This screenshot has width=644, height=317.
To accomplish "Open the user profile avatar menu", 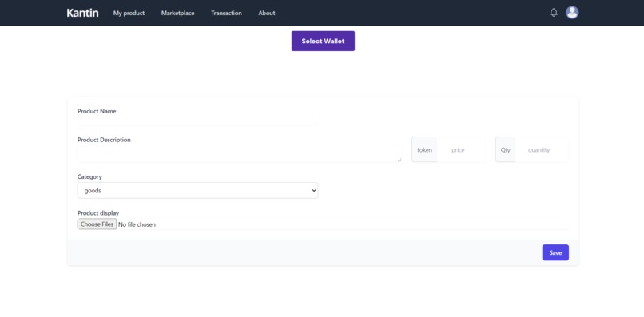I will (x=572, y=13).
